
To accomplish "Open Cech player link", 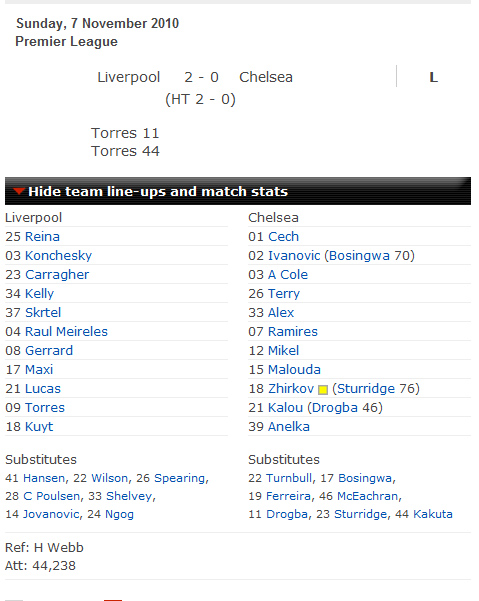I will point(283,236).
